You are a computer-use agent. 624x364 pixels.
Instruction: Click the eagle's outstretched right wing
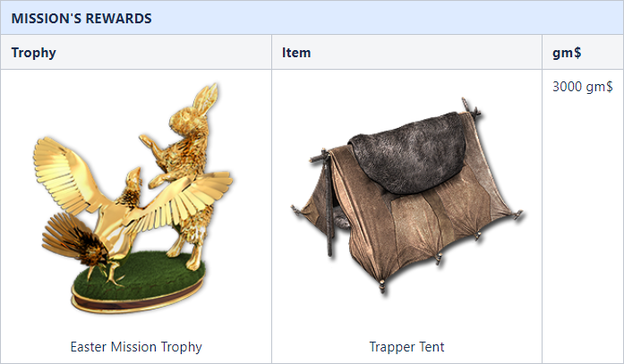[x=187, y=199]
